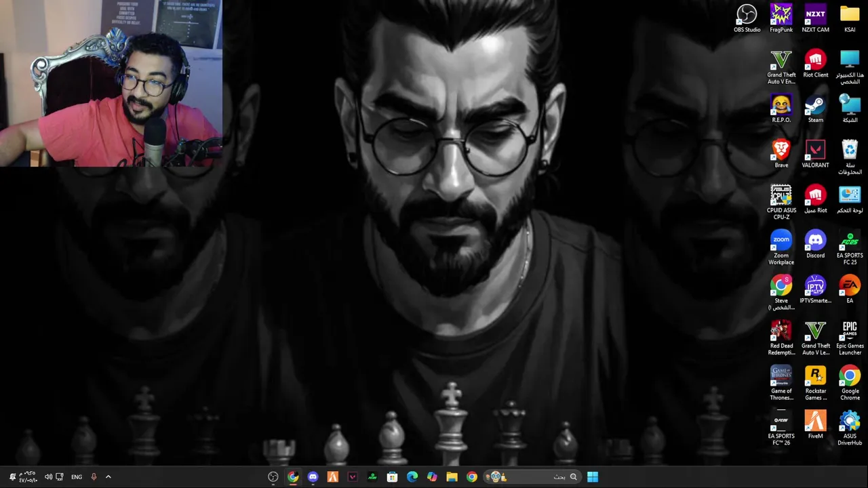868x488 pixels.
Task: Open the Epic Games Launcher shortcut
Action: pos(850,338)
